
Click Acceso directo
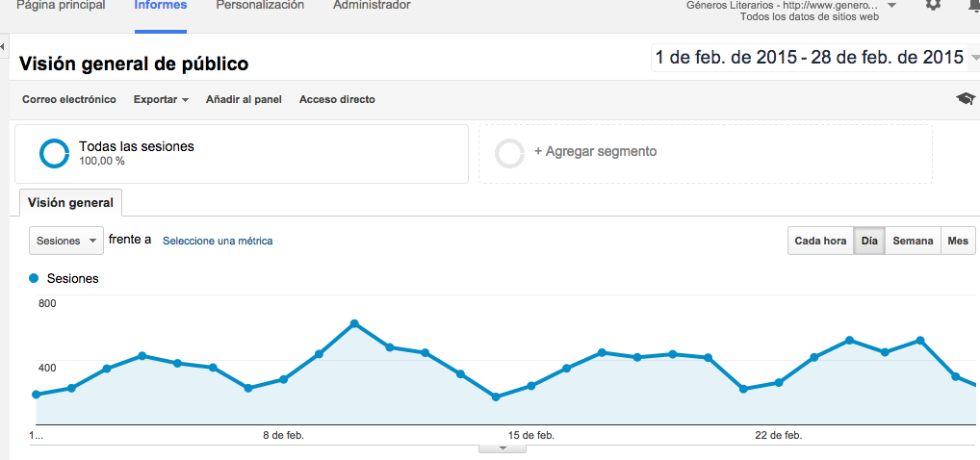[337, 99]
